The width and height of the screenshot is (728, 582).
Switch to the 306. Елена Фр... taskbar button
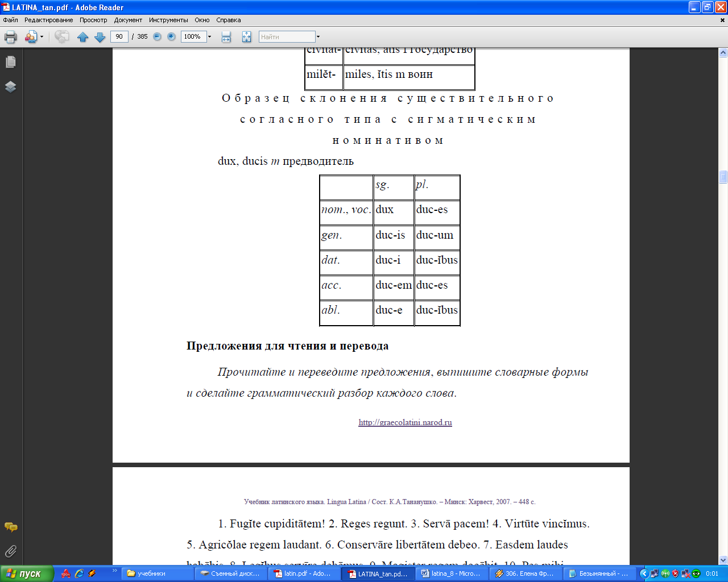pyautogui.click(x=525, y=573)
